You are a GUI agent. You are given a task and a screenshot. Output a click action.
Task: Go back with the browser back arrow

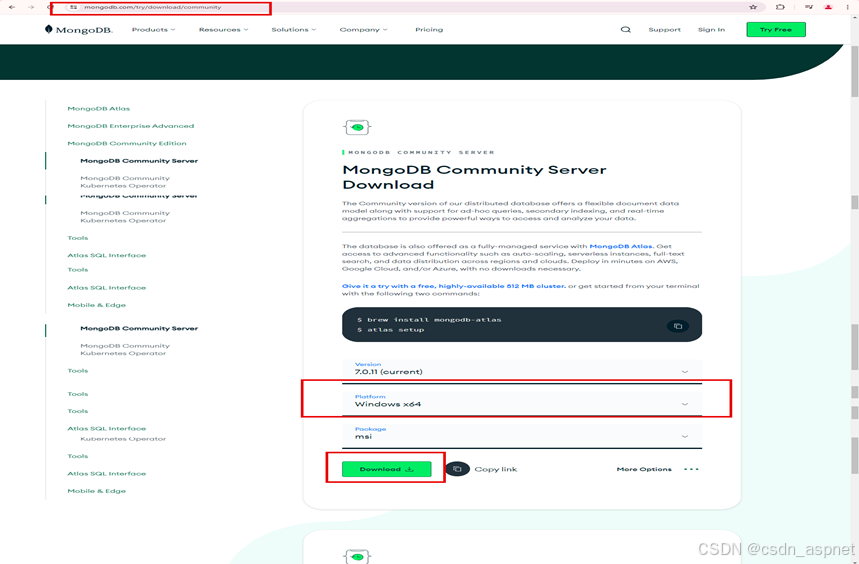pos(12,7)
